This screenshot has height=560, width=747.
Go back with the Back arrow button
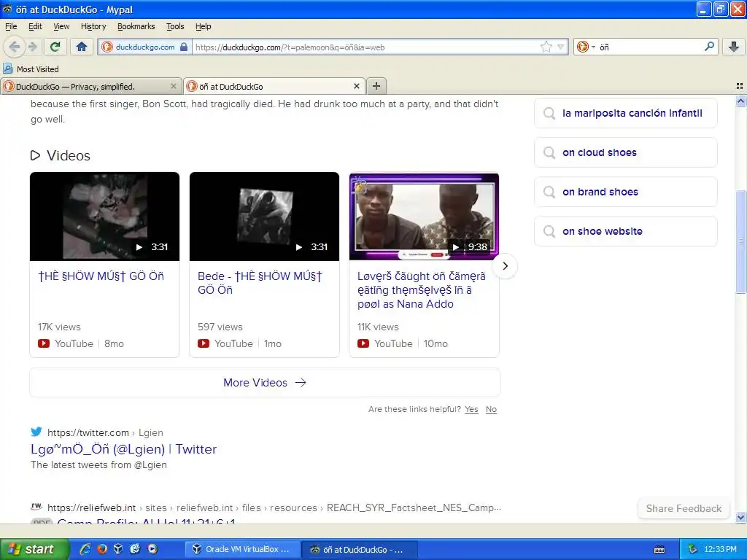pyautogui.click(x=14, y=47)
